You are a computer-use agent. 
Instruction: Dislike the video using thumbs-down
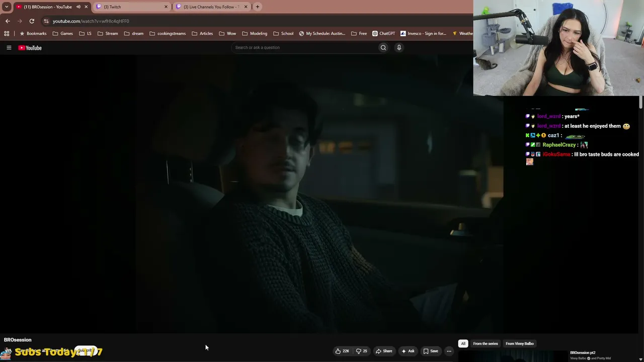[x=361, y=351]
